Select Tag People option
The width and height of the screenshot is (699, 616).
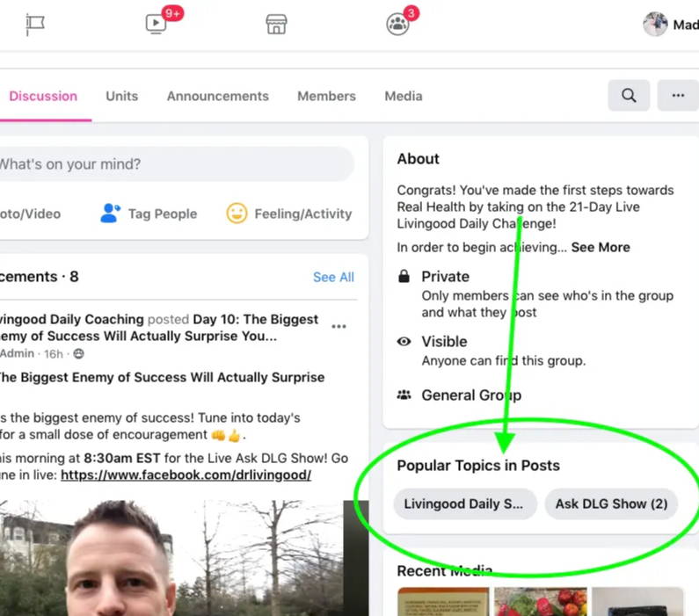tap(149, 214)
